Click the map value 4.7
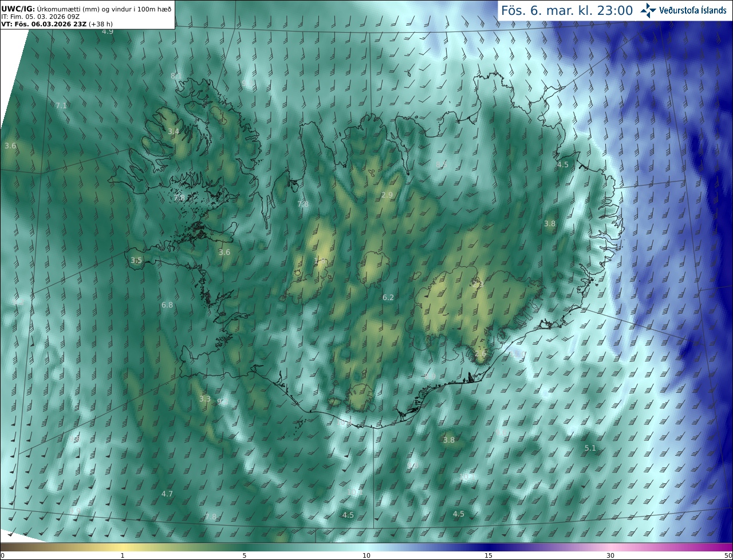 pos(167,494)
